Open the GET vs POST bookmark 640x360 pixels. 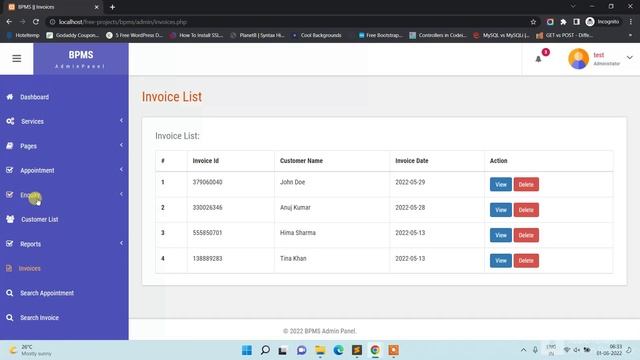pyautogui.click(x=565, y=36)
